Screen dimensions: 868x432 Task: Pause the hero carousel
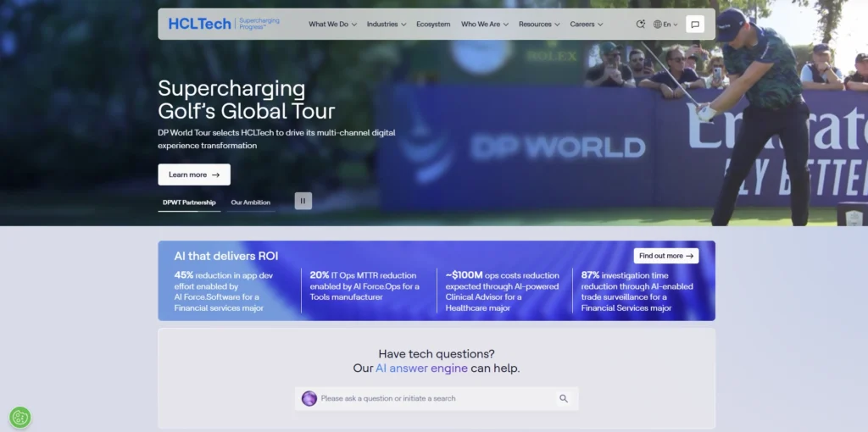303,201
